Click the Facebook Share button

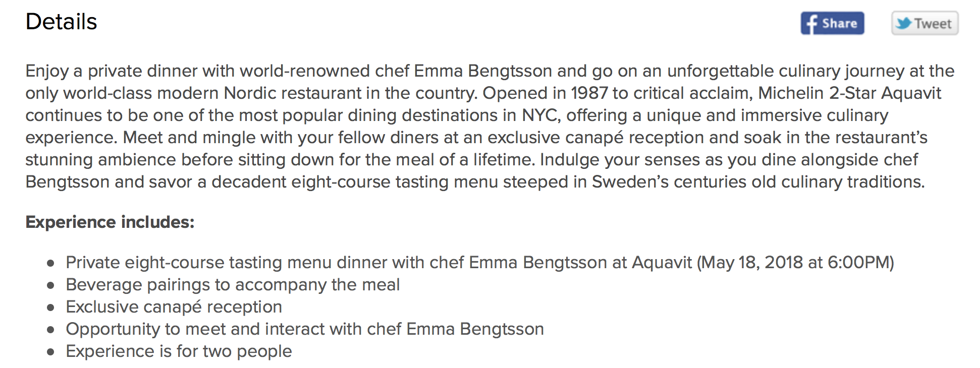[832, 23]
